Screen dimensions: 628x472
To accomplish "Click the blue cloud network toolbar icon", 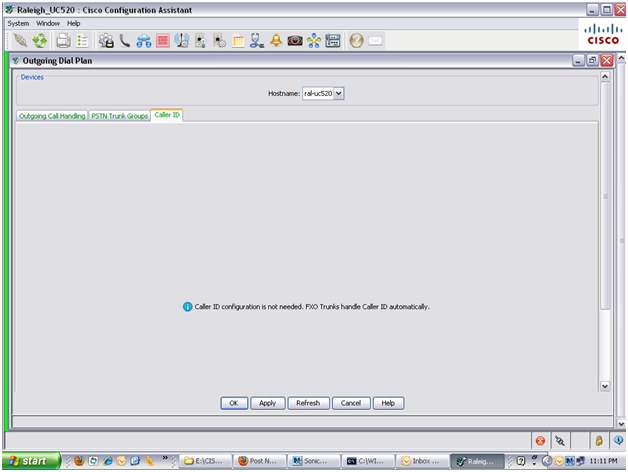I will point(143,40).
